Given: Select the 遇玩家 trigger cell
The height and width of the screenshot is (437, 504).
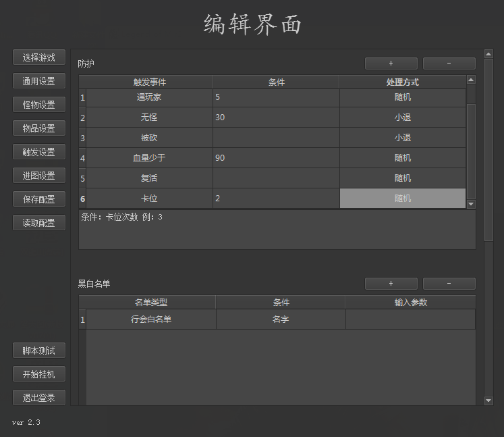Looking at the screenshot, I should (x=150, y=97).
